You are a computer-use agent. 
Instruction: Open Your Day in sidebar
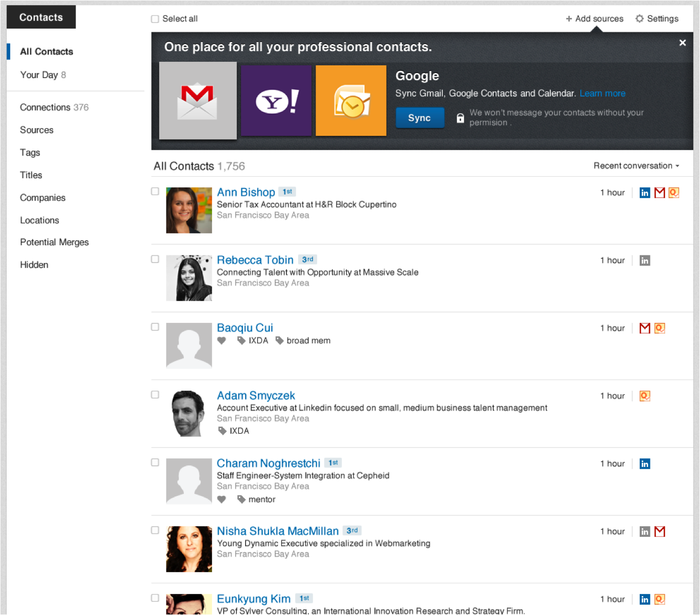[x=43, y=75]
